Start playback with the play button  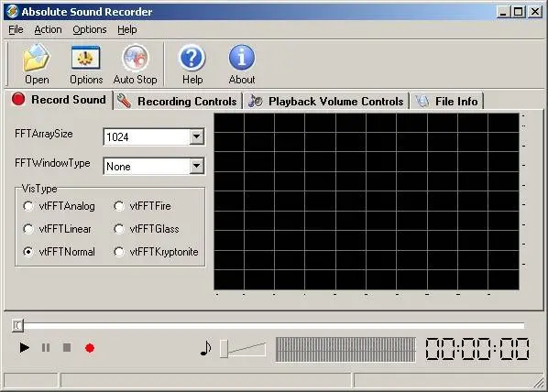24,348
